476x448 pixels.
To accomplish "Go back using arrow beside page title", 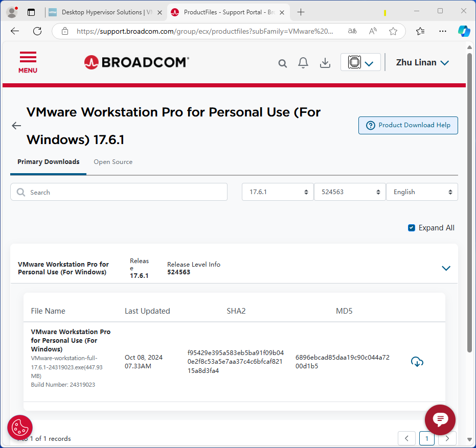I will tap(16, 126).
